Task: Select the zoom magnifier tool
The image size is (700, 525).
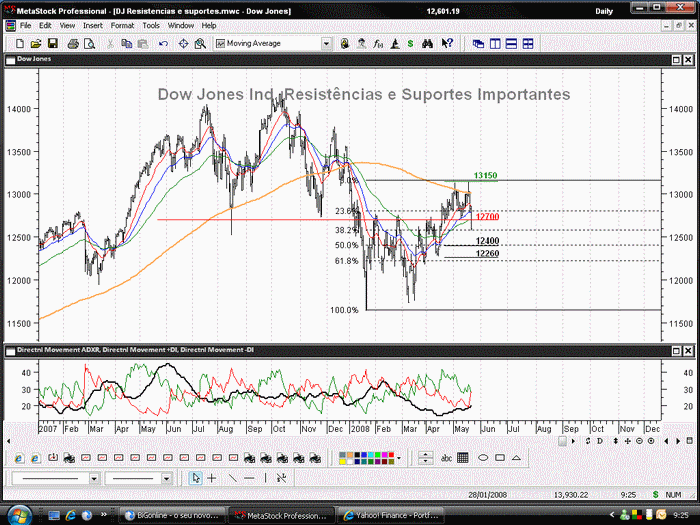Action: click(200, 44)
